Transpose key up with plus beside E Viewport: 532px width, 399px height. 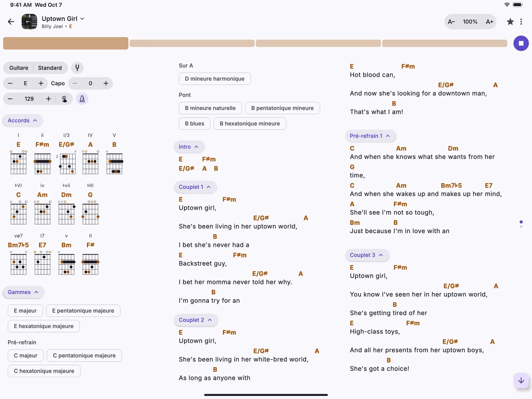(x=41, y=83)
